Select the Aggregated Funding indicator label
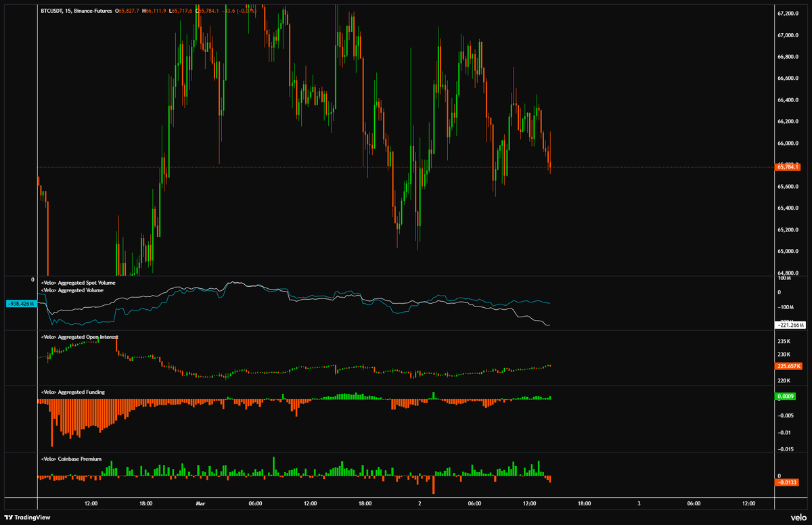The height and width of the screenshot is (525, 812). pos(72,392)
